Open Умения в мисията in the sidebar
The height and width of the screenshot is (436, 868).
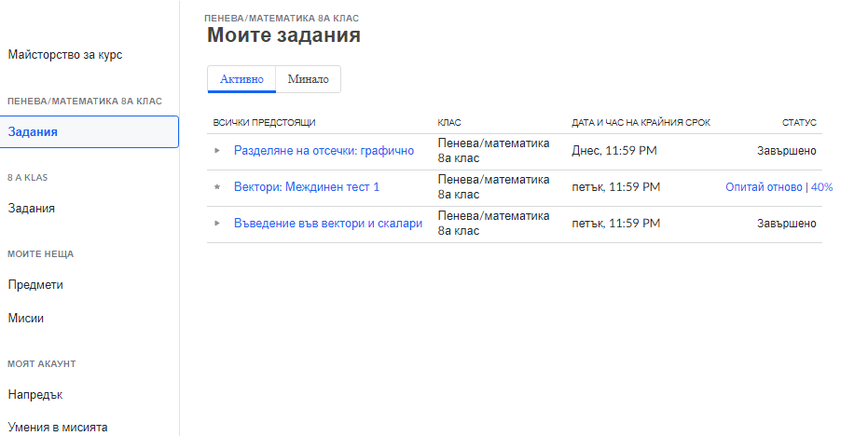[x=58, y=428]
